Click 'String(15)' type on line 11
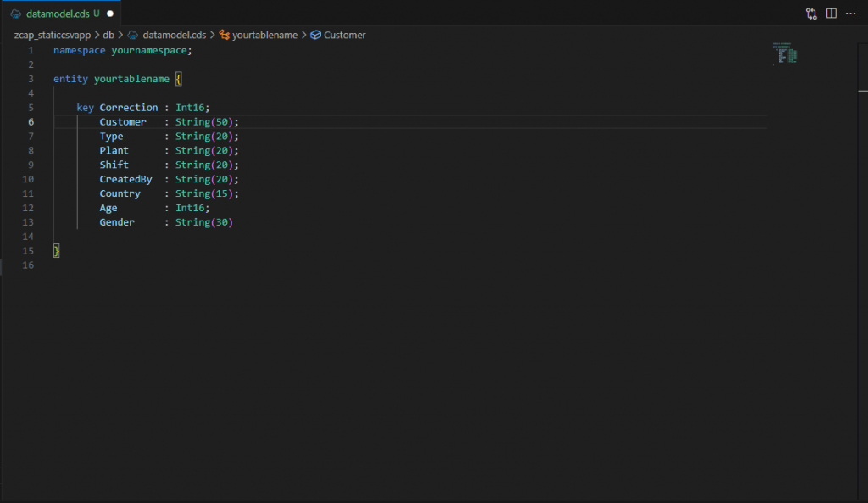The width and height of the screenshot is (868, 503). (x=204, y=194)
